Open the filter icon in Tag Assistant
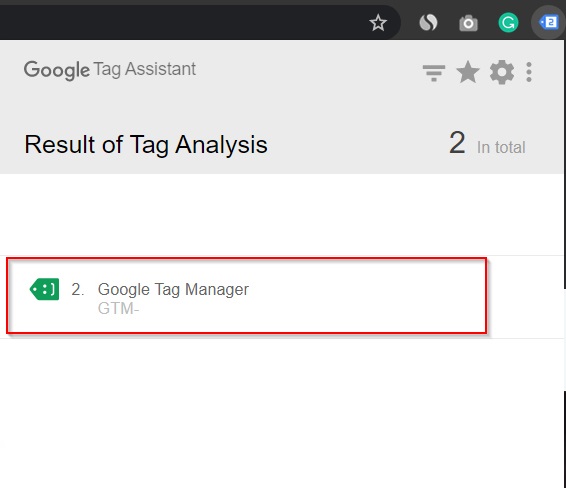The height and width of the screenshot is (488, 566). pos(434,73)
